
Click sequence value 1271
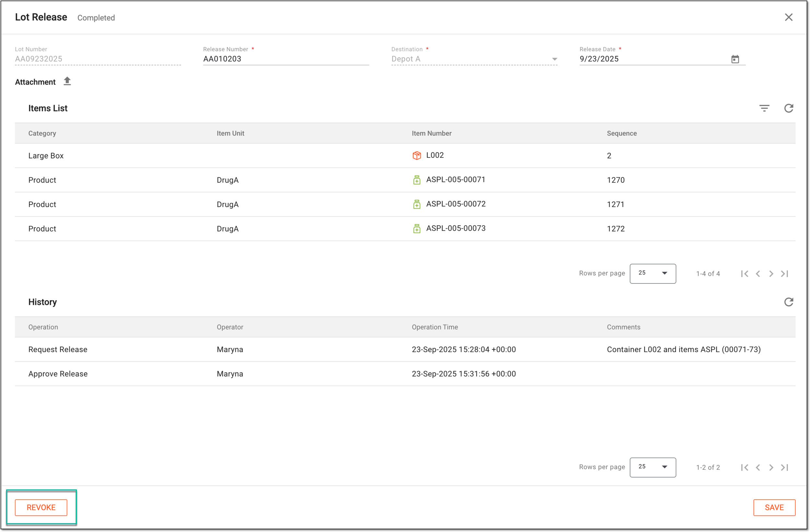(616, 204)
